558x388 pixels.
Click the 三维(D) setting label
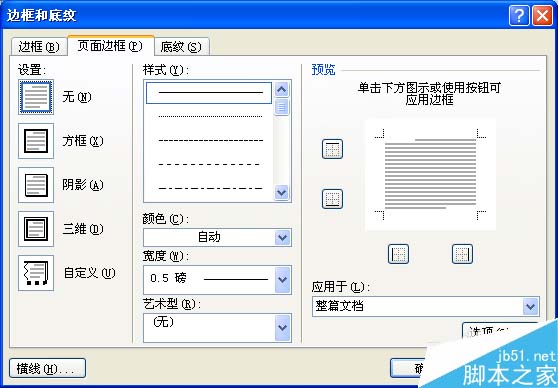point(83,229)
